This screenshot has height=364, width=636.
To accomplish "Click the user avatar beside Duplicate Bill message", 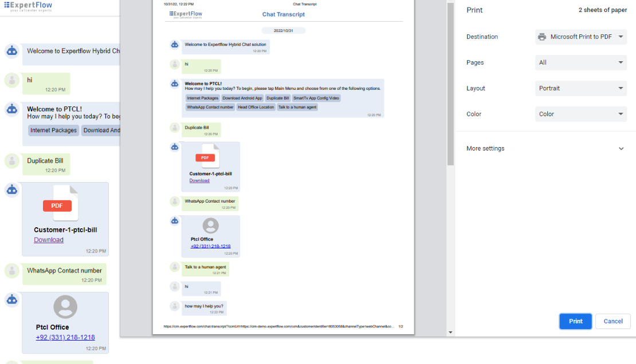I will (12, 161).
